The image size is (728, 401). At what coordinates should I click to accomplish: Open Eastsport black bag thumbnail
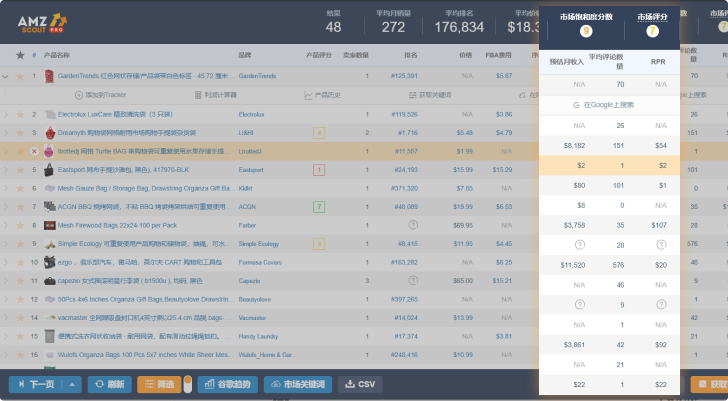[x=49, y=170]
